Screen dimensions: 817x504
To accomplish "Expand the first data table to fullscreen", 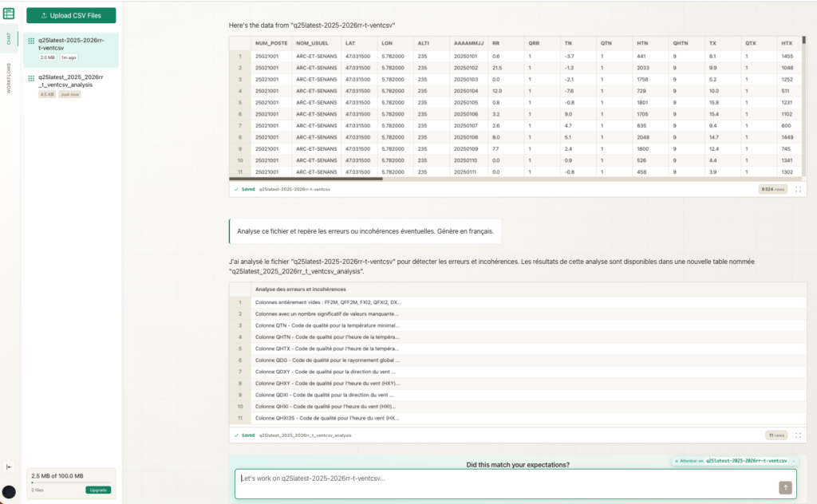I will 798,190.
